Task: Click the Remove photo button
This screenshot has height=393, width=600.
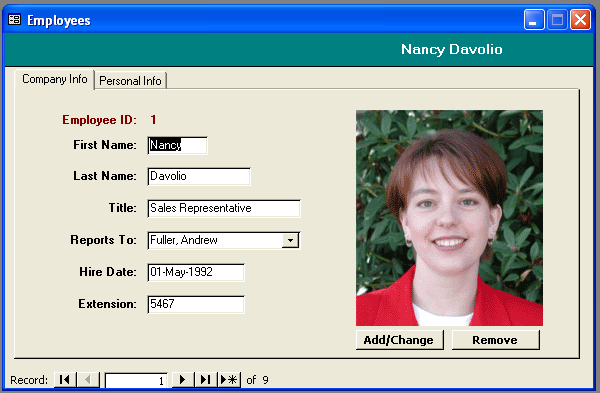Action: coord(496,340)
